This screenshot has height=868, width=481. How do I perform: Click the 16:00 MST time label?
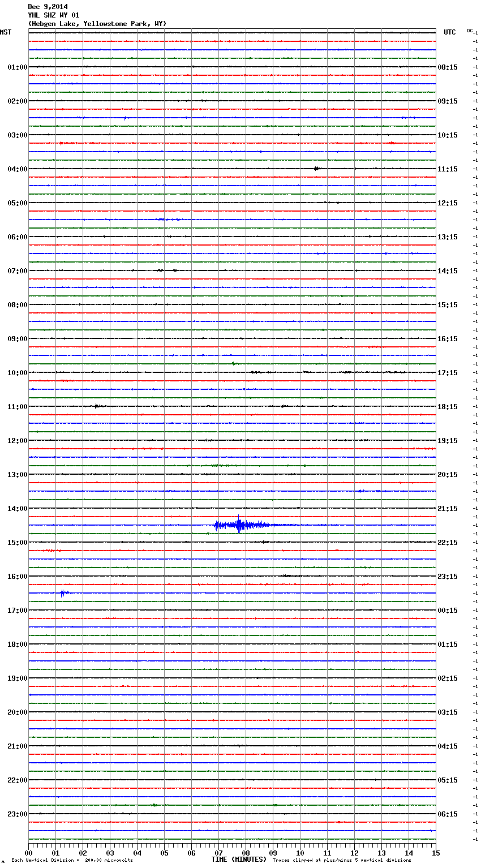pyautogui.click(x=18, y=577)
